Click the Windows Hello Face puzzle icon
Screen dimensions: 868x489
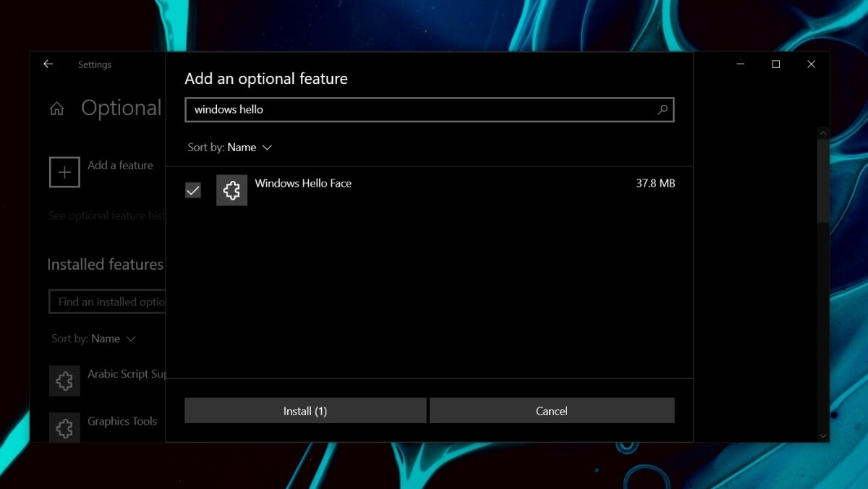(x=231, y=190)
